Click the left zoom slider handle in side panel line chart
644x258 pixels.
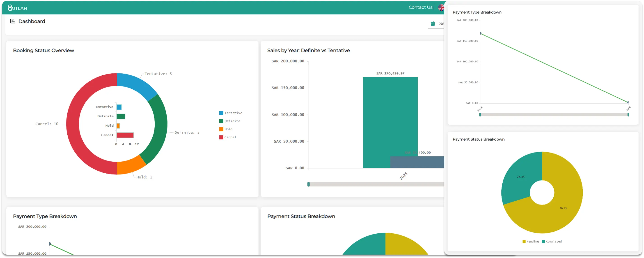coord(480,115)
